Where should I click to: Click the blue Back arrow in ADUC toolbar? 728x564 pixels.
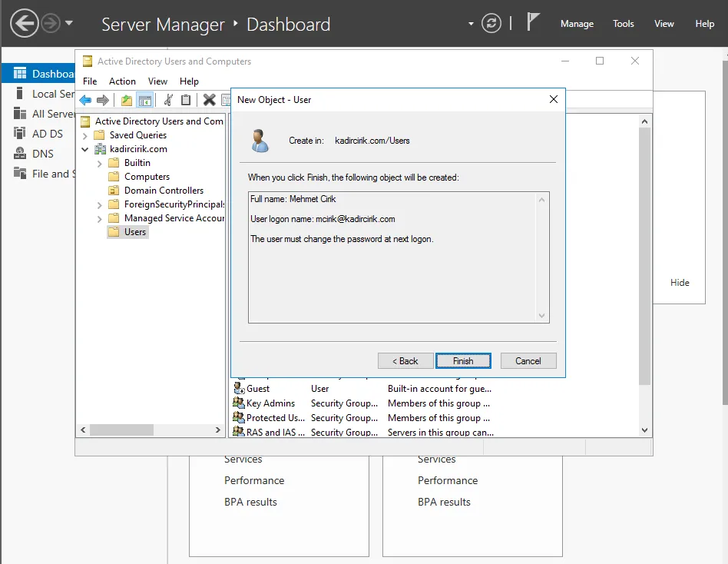pos(85,100)
